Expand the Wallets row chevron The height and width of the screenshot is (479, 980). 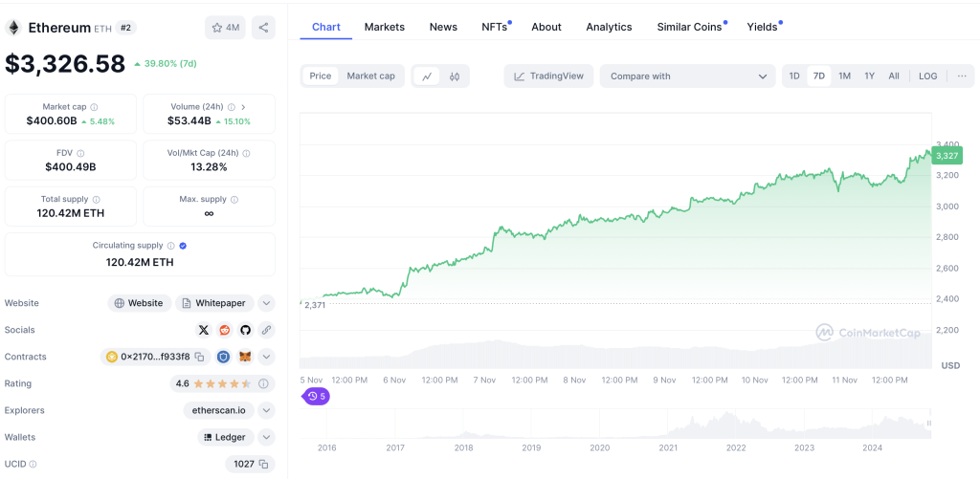tap(266, 437)
